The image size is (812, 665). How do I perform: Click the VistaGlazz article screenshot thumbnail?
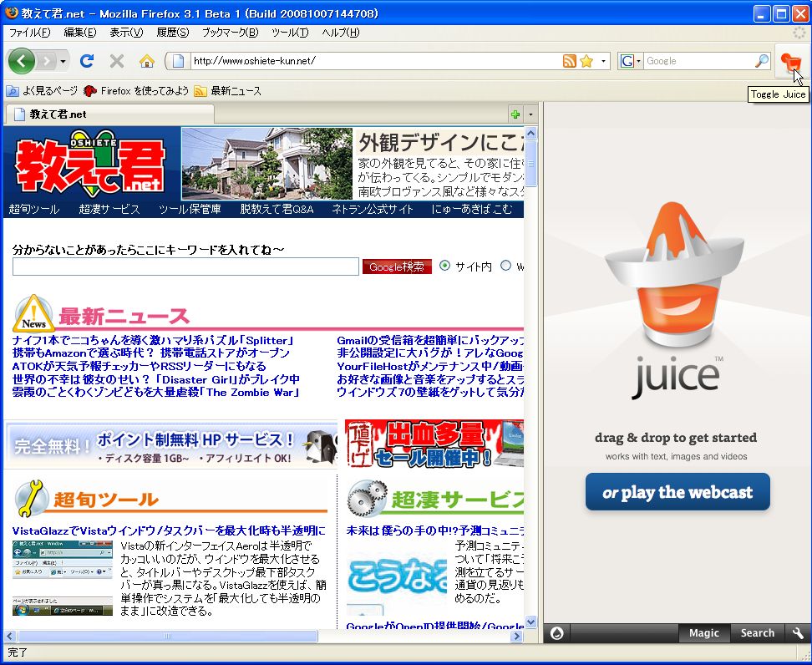click(x=63, y=578)
